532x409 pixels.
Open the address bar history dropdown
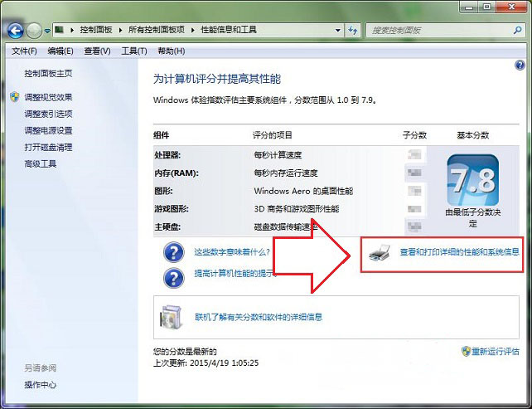point(337,30)
